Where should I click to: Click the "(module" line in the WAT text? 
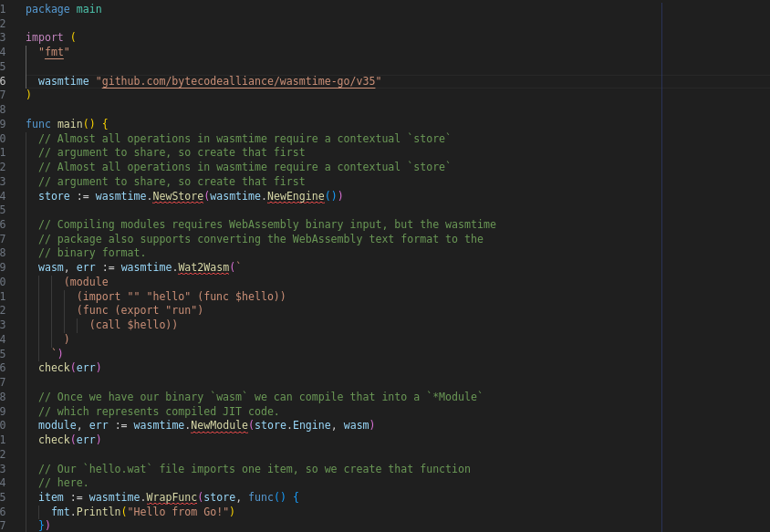86,282
